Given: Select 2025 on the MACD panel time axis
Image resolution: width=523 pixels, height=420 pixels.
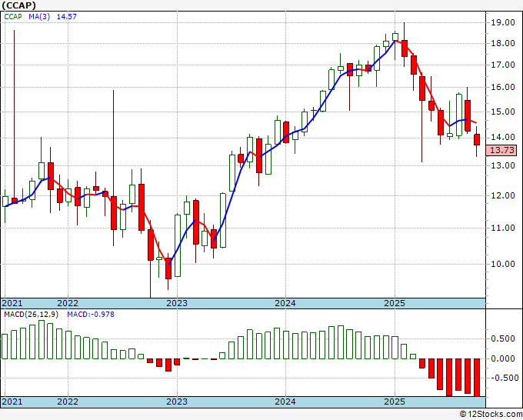Looking at the screenshot, I should click(395, 402).
